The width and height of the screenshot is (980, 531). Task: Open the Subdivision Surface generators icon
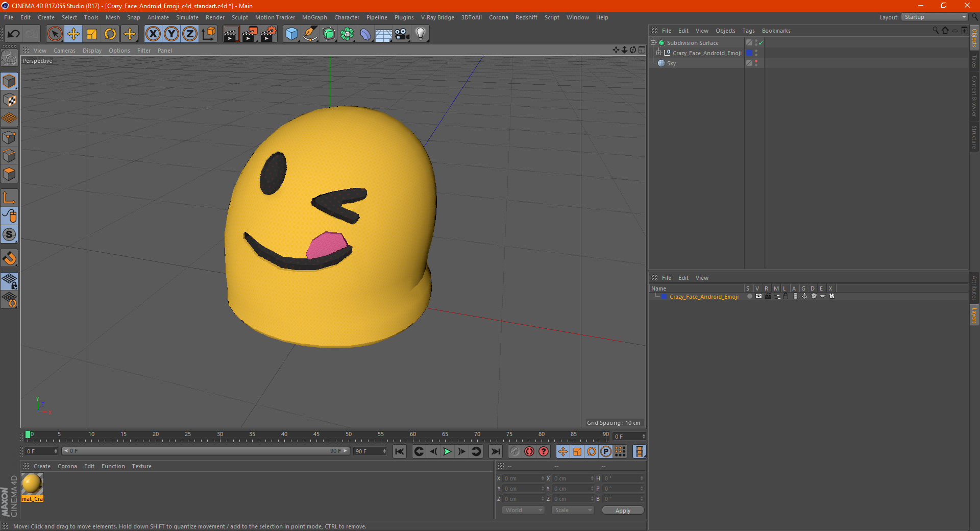click(x=329, y=34)
